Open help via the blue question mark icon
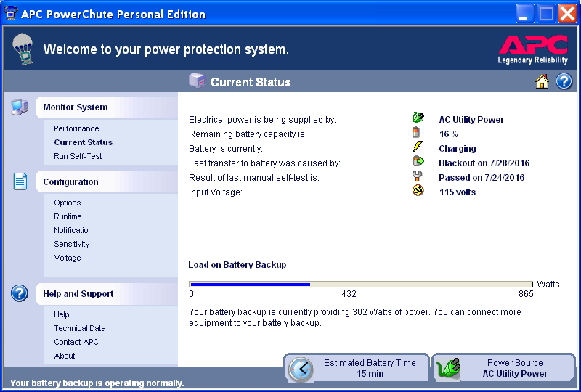The height and width of the screenshot is (392, 581). [564, 82]
